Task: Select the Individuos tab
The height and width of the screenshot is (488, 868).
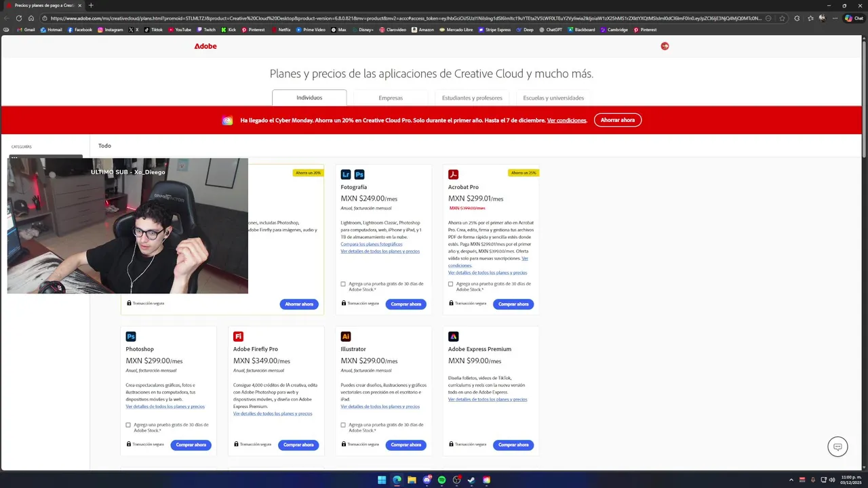Action: (x=309, y=98)
